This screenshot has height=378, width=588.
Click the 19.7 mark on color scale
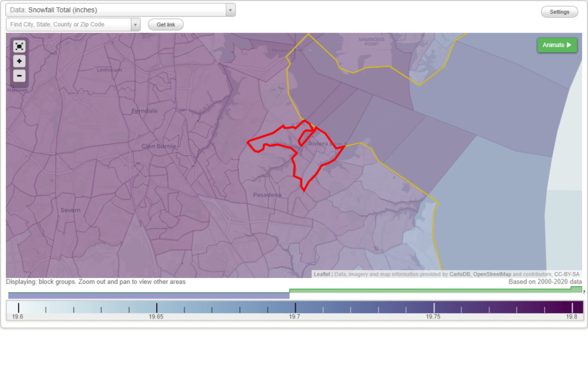295,317
